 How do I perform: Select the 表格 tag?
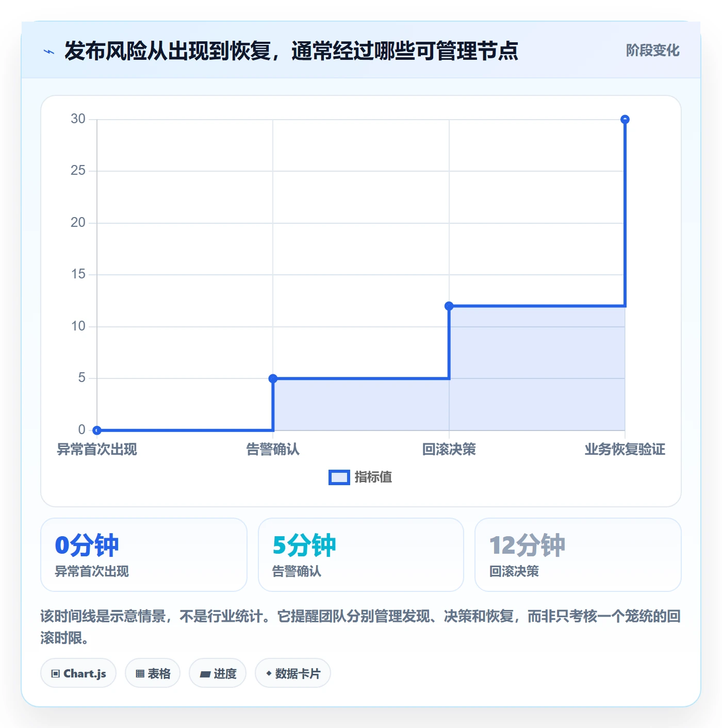click(x=153, y=673)
